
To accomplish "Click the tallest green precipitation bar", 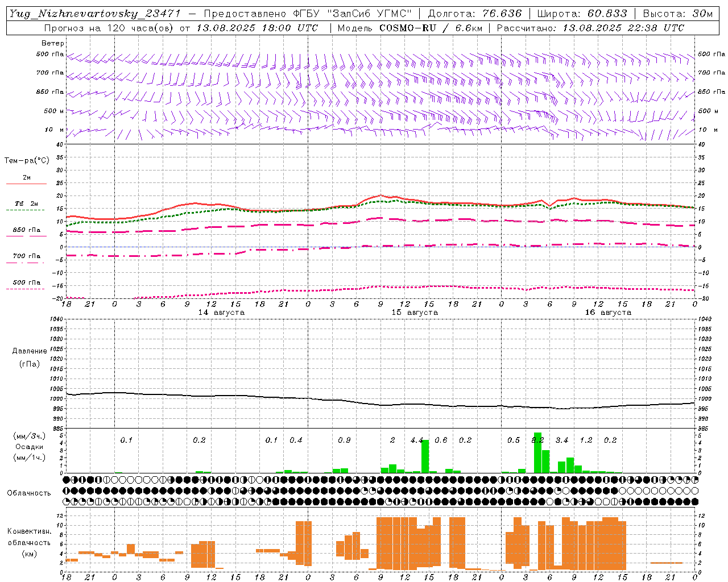I will (x=538, y=452).
